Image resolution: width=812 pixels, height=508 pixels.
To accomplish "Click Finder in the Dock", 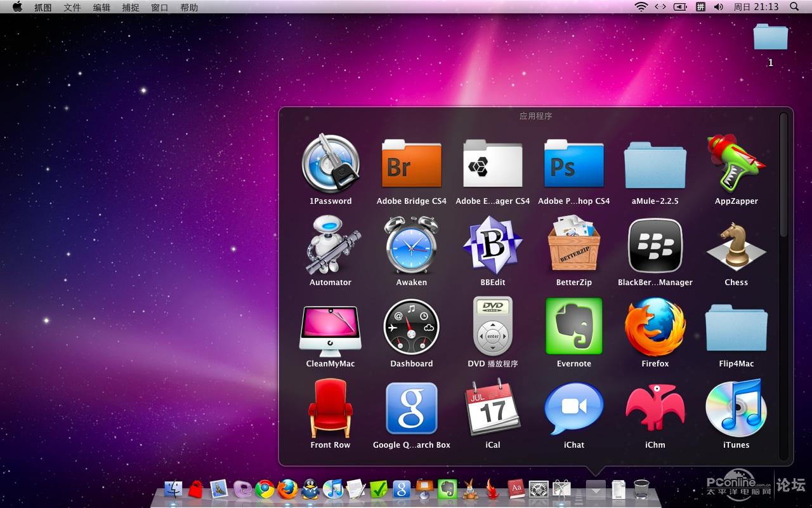I will (x=173, y=489).
